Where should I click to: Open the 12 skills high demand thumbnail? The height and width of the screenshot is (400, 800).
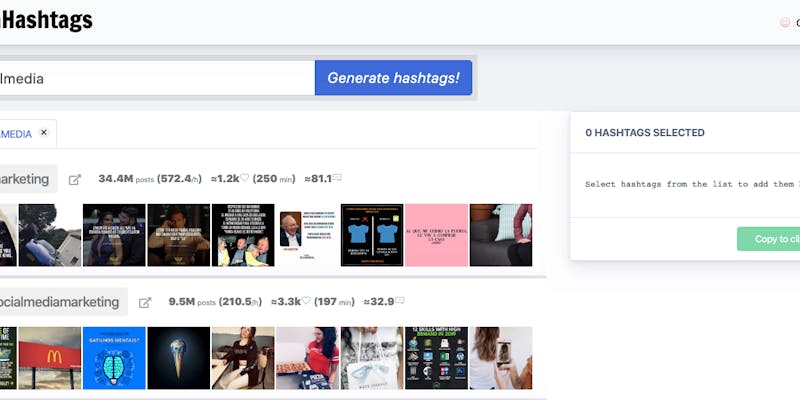tap(436, 358)
